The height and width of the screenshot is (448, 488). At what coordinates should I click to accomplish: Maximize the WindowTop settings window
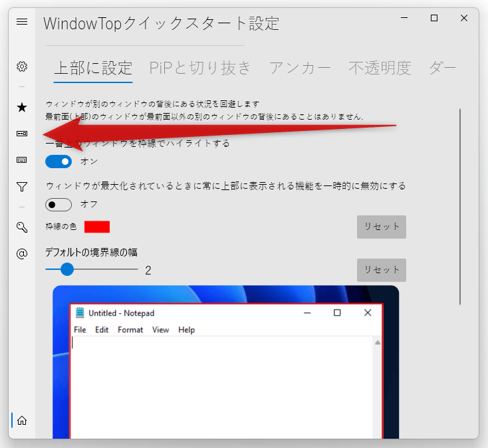(x=434, y=18)
